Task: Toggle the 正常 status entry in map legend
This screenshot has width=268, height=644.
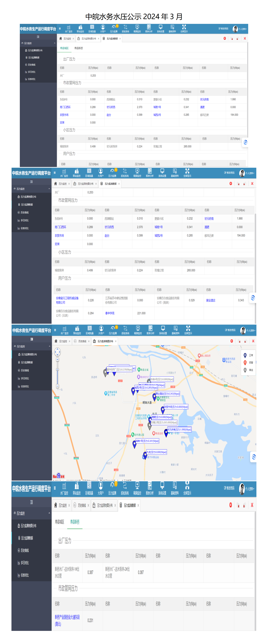Action: (x=248, y=355)
